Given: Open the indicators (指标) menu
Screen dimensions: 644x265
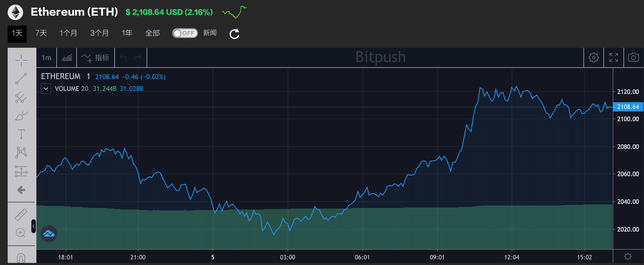Looking at the screenshot, I should point(95,58).
